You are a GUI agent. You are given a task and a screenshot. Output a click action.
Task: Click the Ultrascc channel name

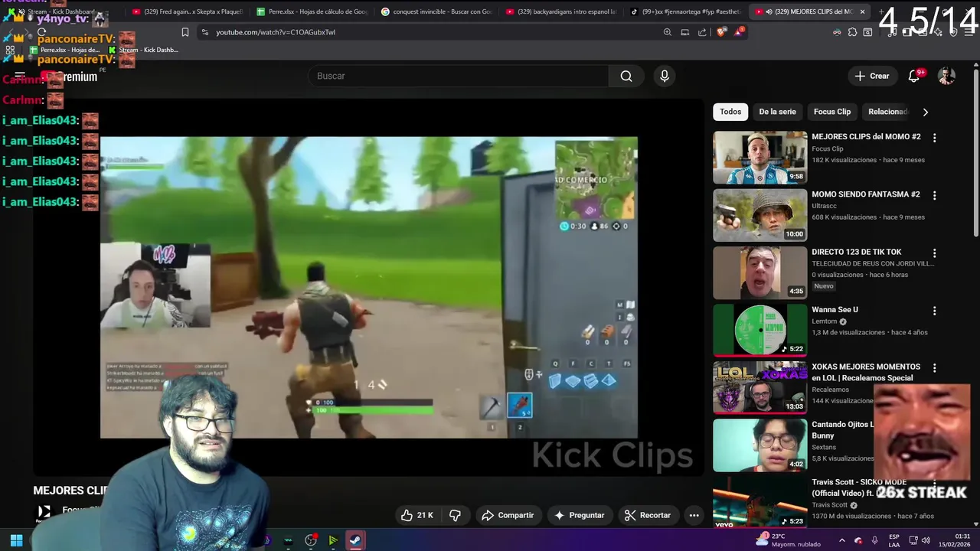coord(825,206)
